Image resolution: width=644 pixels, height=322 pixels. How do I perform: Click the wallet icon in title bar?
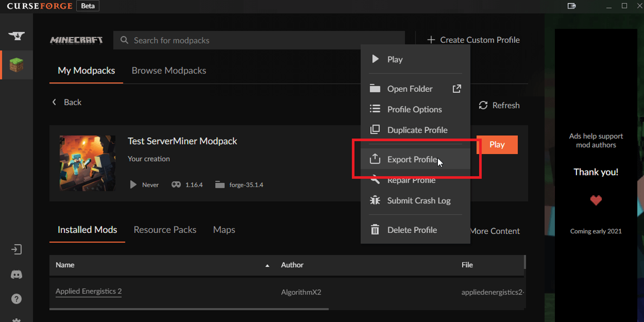click(572, 6)
